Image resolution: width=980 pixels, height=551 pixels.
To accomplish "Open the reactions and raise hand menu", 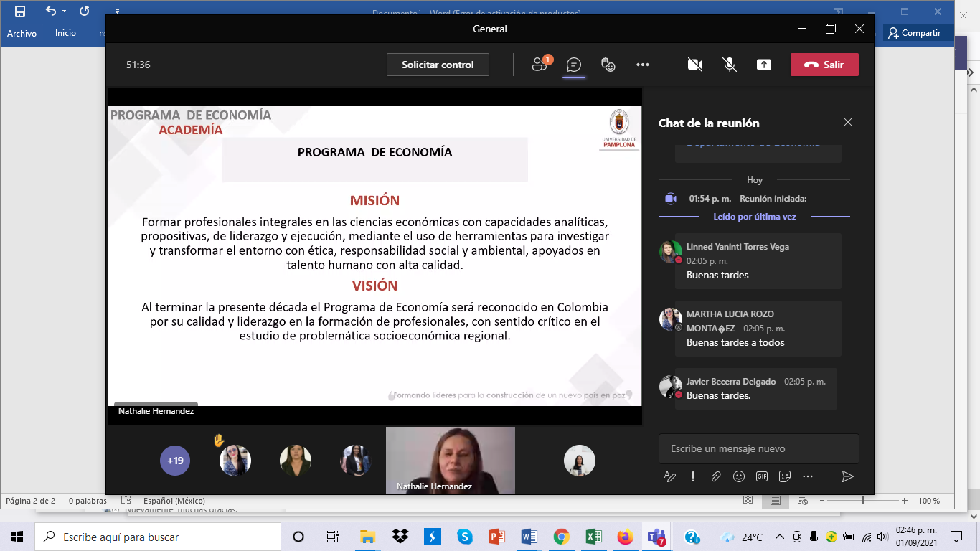I will click(608, 65).
